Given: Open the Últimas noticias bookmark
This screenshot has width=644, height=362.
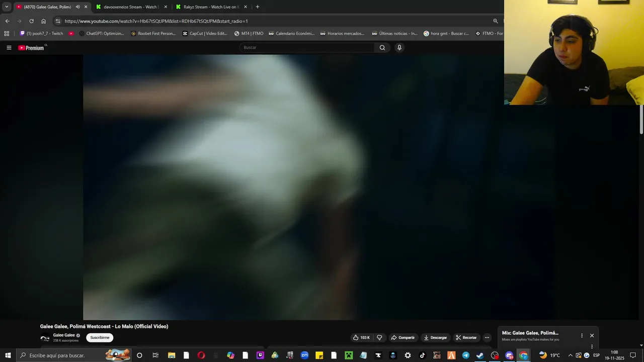Looking at the screenshot, I should click(x=394, y=34).
